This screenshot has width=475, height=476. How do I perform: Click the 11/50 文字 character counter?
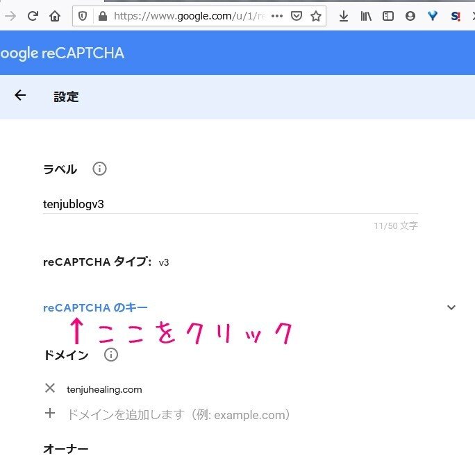pyautogui.click(x=396, y=226)
